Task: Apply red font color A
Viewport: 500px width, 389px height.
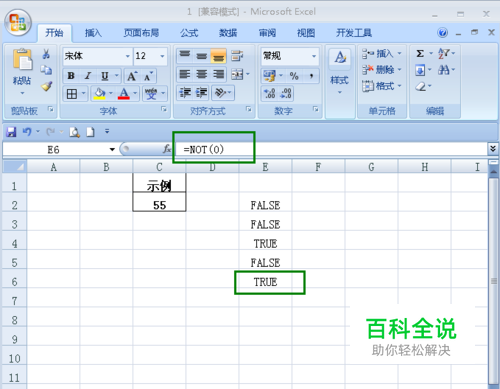Action: (124, 94)
